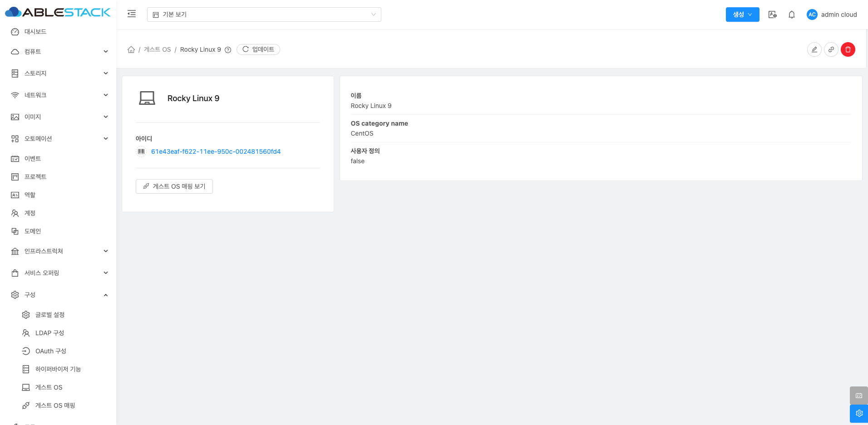This screenshot has height=425, width=868.
Task: Open 글로벌 설정 submenu item
Action: [x=58, y=315]
